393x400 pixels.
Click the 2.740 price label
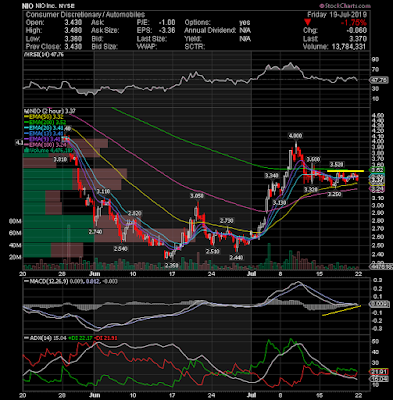[95, 232]
